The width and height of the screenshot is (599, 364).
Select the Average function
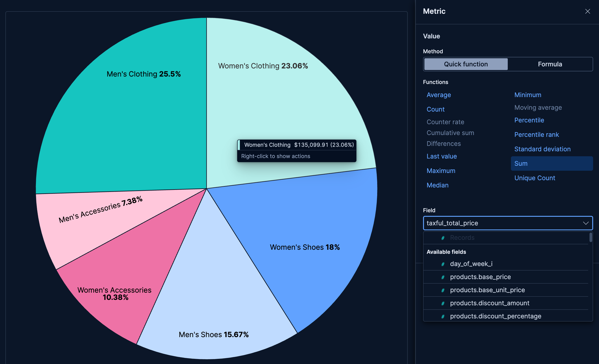coord(439,95)
